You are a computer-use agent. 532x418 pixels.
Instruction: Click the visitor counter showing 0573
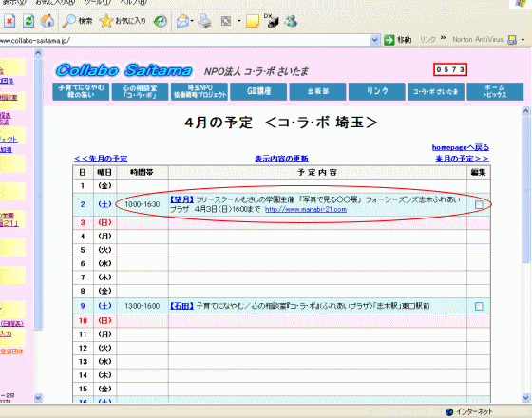[450, 70]
